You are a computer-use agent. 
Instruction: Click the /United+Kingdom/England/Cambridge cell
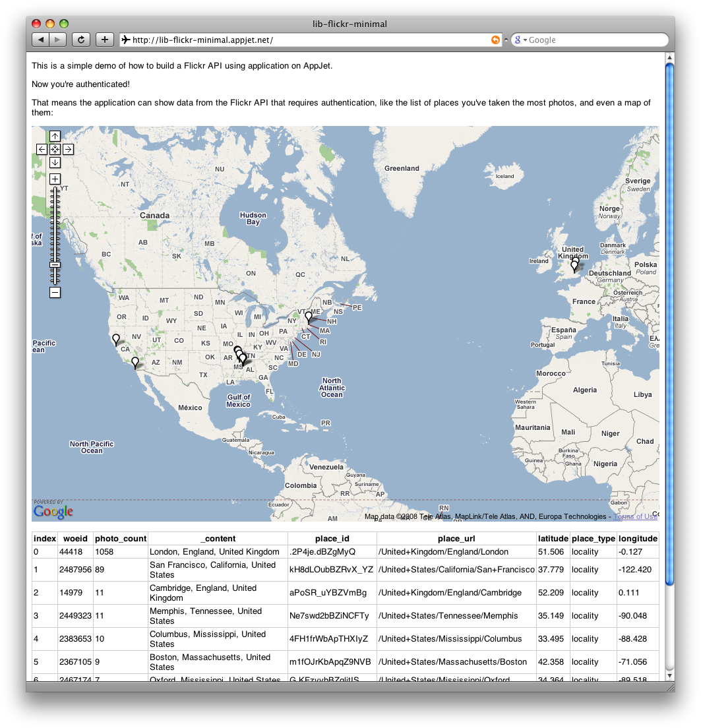tap(456, 592)
